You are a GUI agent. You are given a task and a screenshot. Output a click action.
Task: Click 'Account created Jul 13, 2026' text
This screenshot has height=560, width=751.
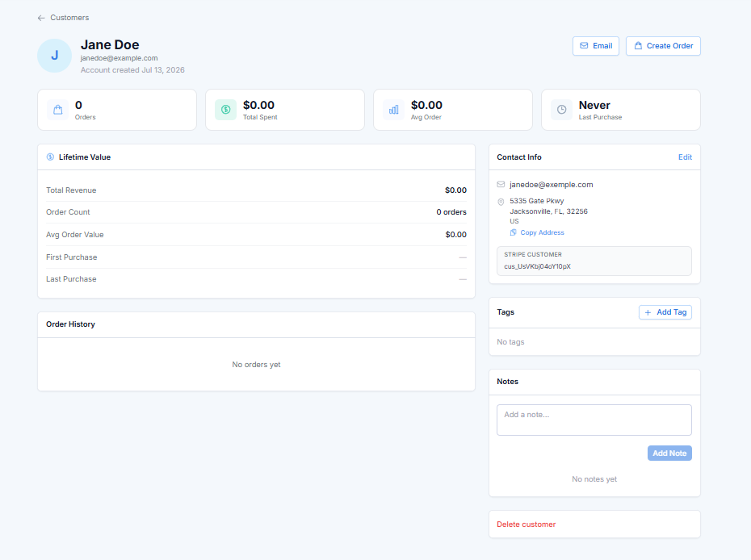[132, 70]
